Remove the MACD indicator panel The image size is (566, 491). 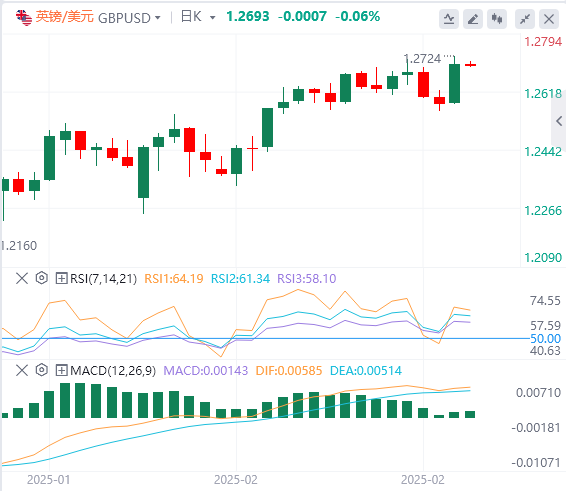pyautogui.click(x=22, y=370)
